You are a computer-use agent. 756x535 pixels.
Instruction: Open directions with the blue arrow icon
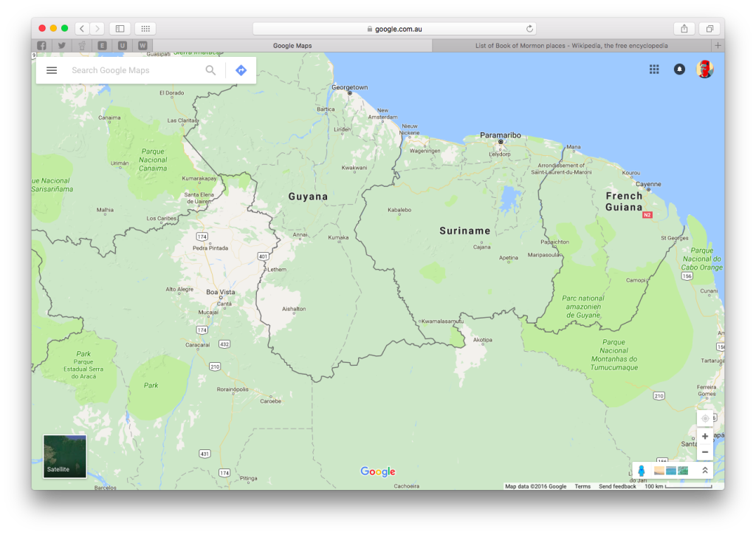click(x=241, y=70)
